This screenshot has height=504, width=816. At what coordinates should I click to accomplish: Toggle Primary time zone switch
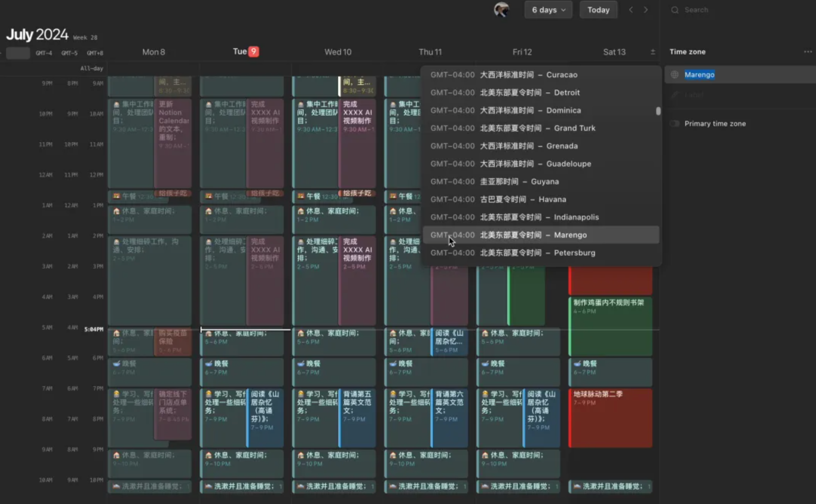(675, 124)
